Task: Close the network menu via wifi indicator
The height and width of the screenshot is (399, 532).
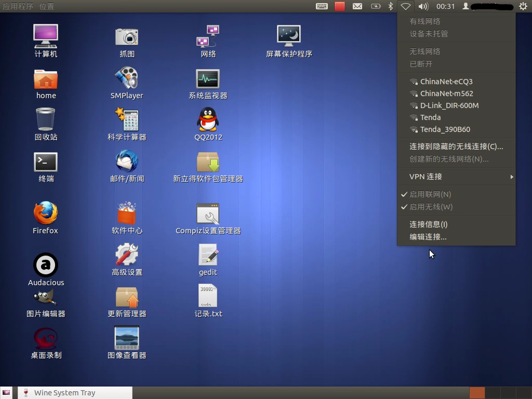Action: pos(405,6)
